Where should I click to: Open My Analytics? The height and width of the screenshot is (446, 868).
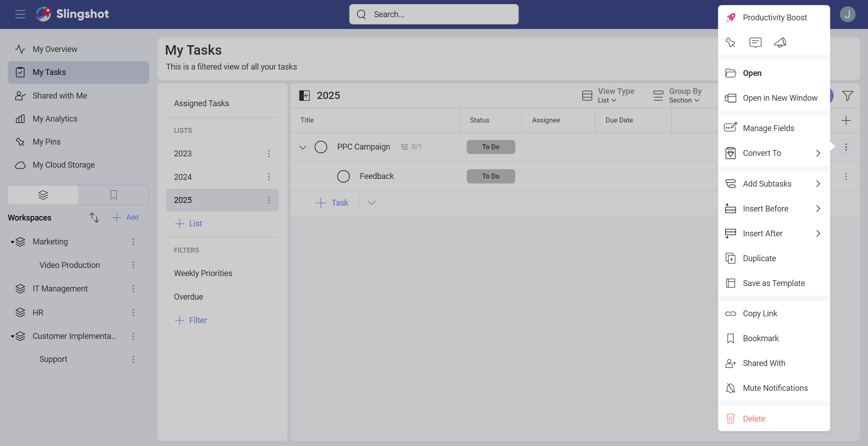[78, 119]
